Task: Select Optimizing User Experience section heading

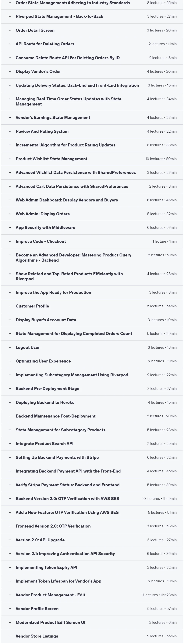Action: [x=43, y=361]
